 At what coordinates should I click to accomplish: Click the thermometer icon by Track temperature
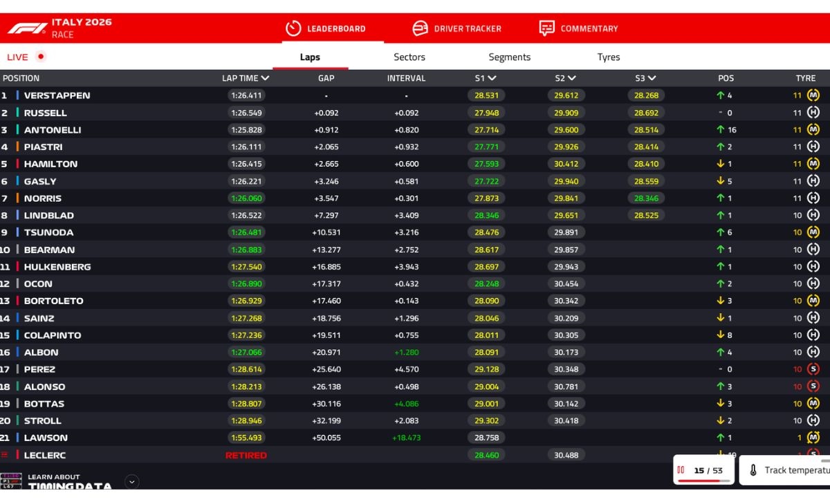753,470
